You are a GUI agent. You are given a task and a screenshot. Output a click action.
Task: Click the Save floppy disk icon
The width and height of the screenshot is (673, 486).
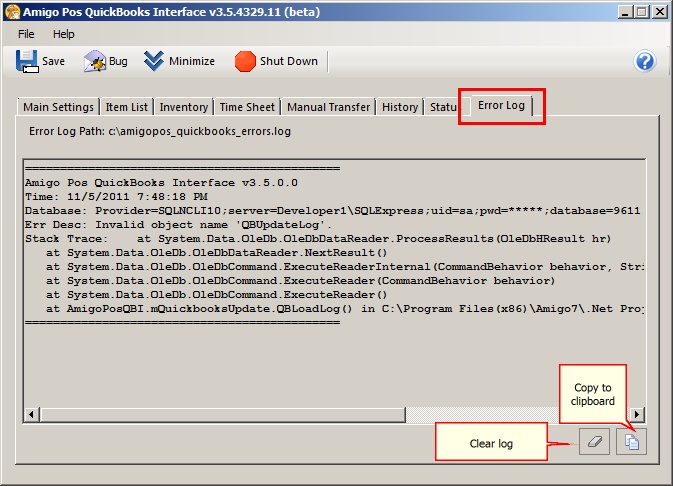(x=27, y=61)
